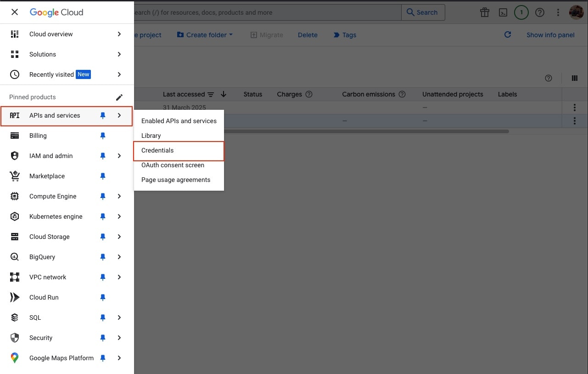Image resolution: width=588 pixels, height=374 pixels.
Task: Unpin Compute Engine pin toggle
Action: [x=103, y=197]
